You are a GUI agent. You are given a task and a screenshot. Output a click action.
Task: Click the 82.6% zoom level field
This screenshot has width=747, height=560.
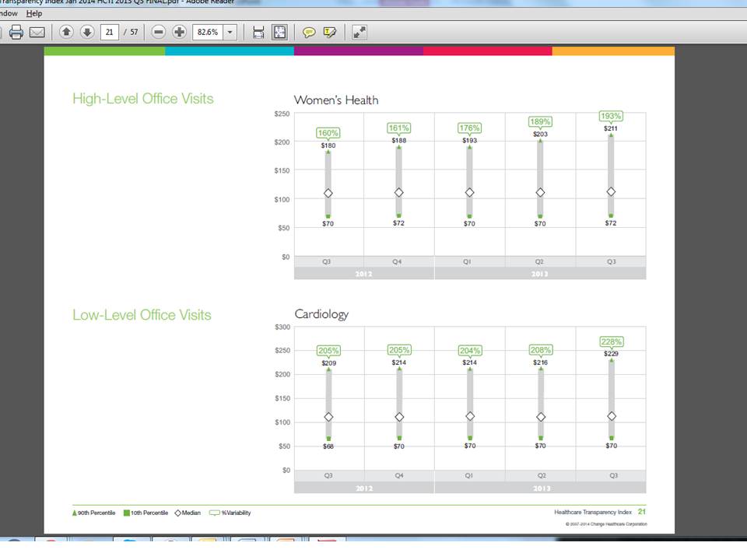tap(207, 32)
